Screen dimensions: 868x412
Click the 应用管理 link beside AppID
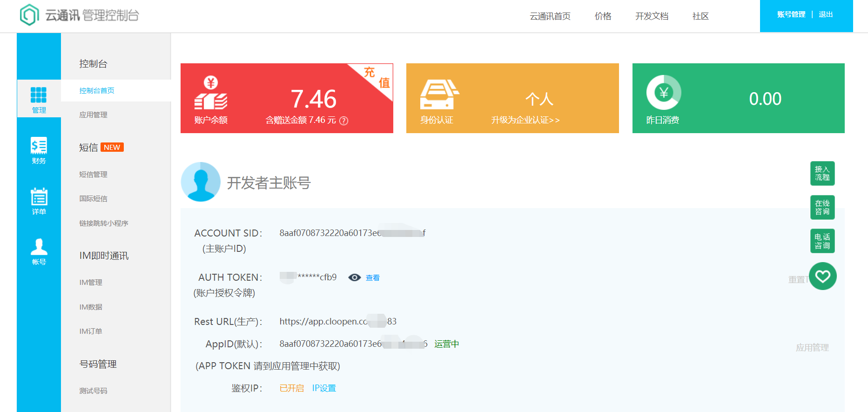click(812, 348)
